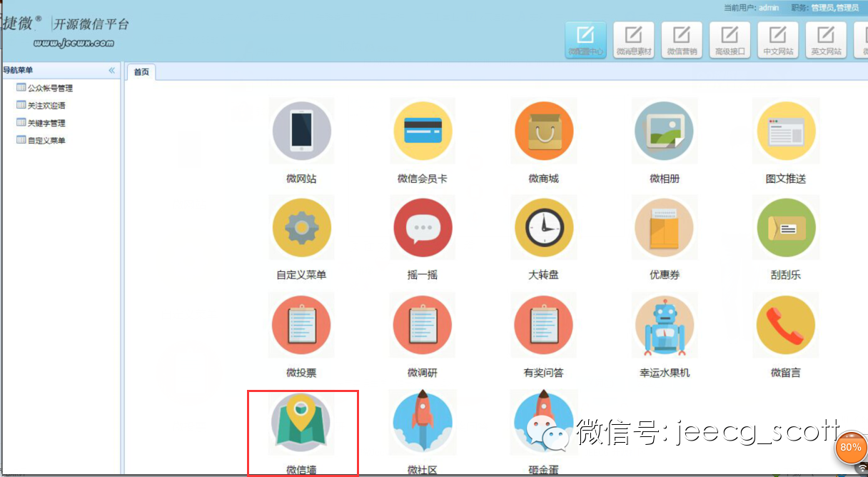Select 微信营销 in top toolbar

pyautogui.click(x=682, y=40)
